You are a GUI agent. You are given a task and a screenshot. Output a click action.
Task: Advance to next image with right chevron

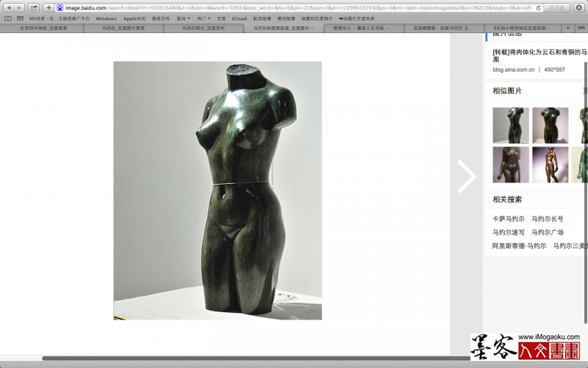pos(467,176)
